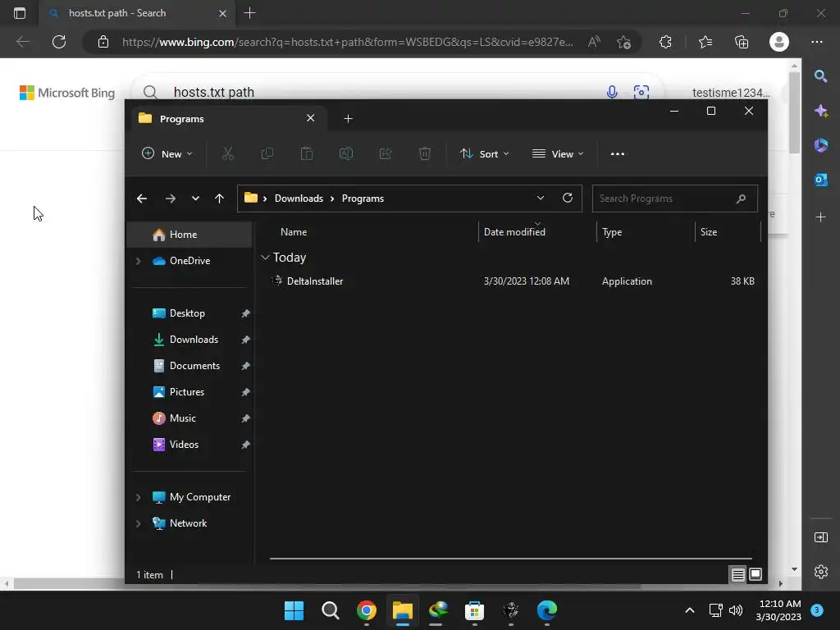Switch to details view icon in status bar
Image resolution: width=840 pixels, height=630 pixels.
click(737, 574)
